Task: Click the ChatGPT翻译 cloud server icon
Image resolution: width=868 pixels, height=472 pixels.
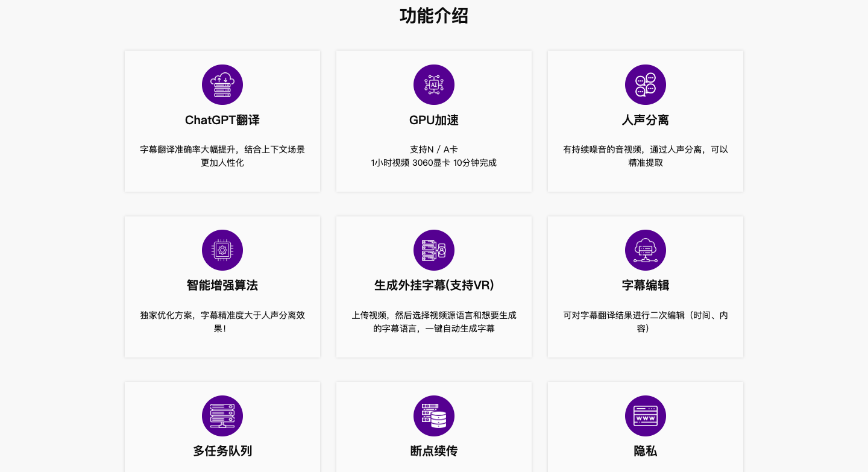Action: 222,85
